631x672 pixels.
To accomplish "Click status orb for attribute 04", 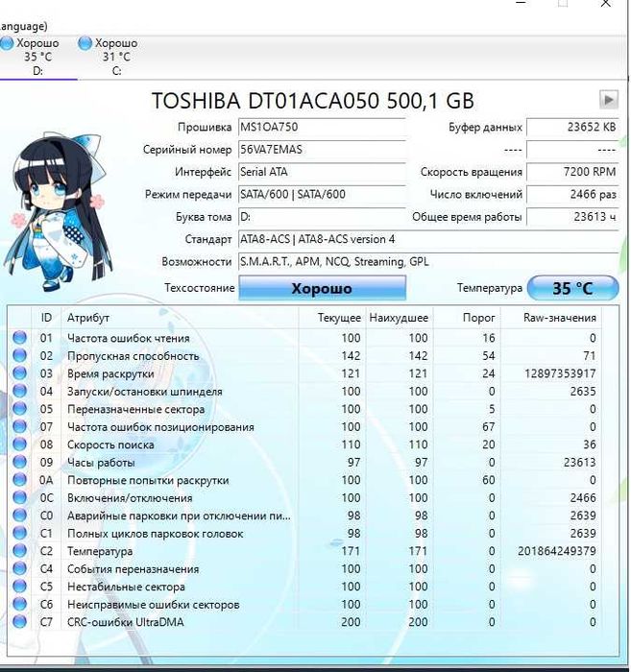I will (19, 392).
